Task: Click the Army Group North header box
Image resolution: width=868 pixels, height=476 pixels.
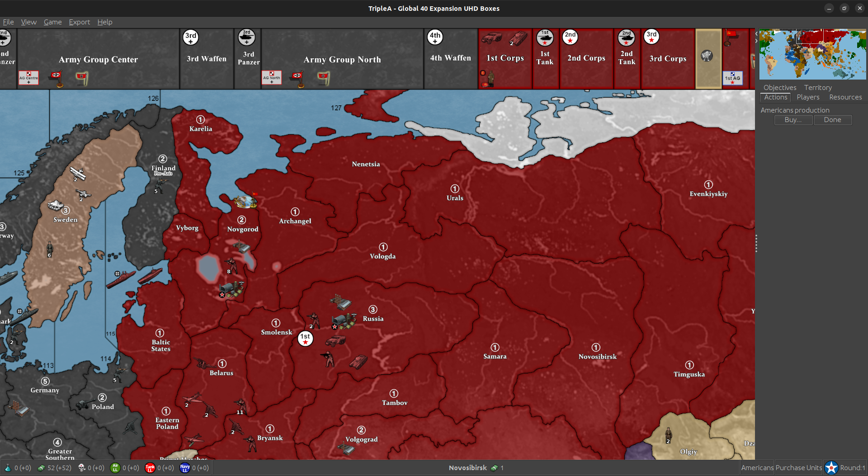Action: click(x=342, y=59)
